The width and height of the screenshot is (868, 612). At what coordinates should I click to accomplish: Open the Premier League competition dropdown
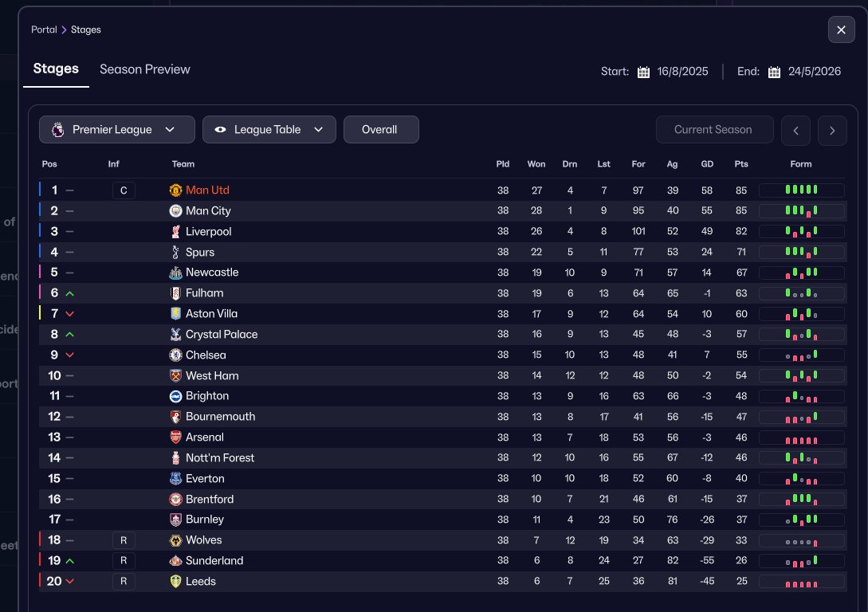(117, 130)
